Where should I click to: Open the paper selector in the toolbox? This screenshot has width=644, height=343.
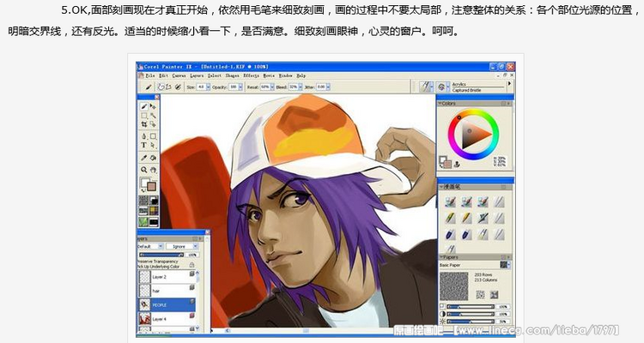tap(143, 200)
